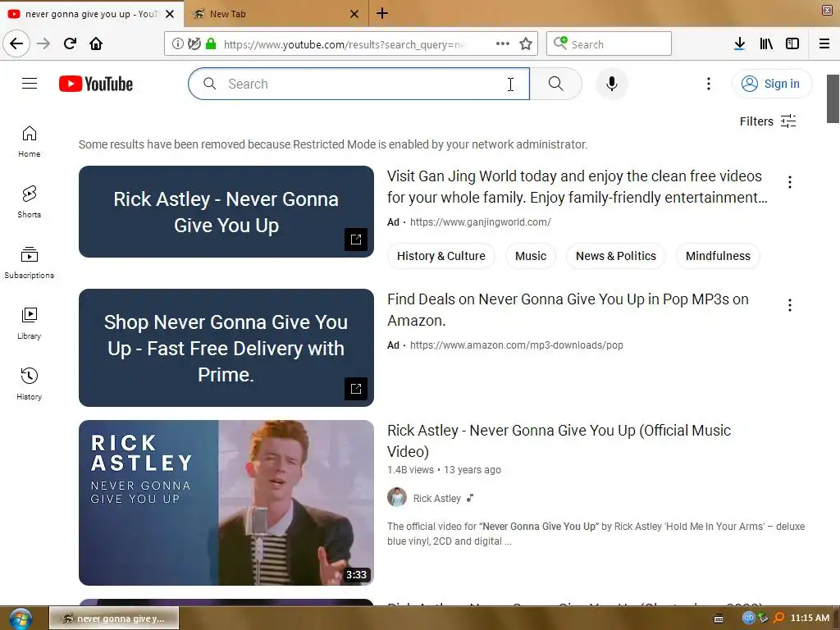Open the Rick Astley channel name link
Image resolution: width=840 pixels, height=630 pixels.
tap(436, 498)
